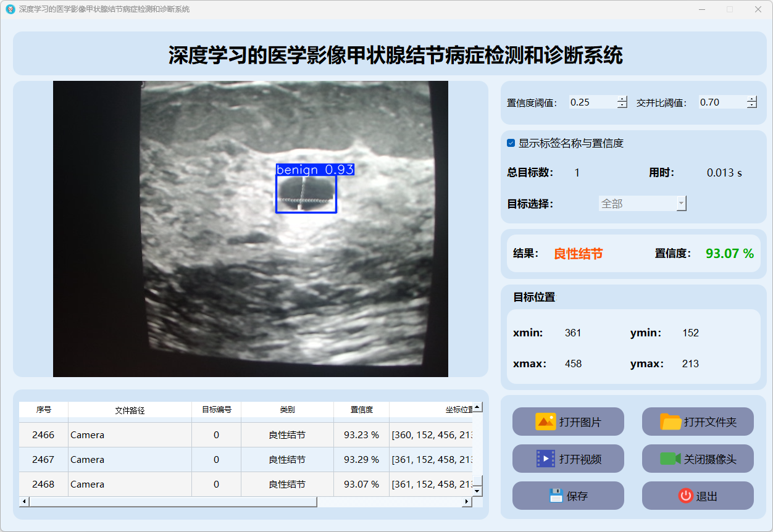Increase the 交并比阈值 value with up arrow
Screen dimensions: 773x532
click(x=751, y=99)
